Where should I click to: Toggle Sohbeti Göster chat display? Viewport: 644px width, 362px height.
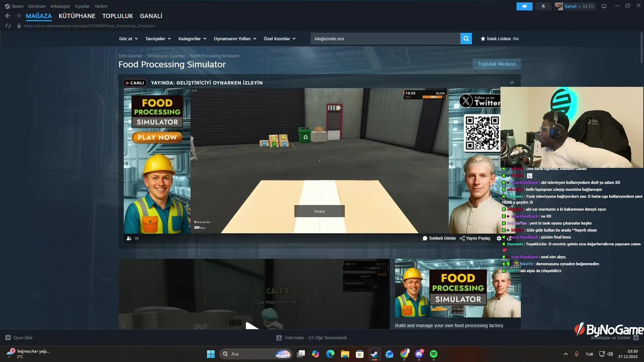pos(439,238)
